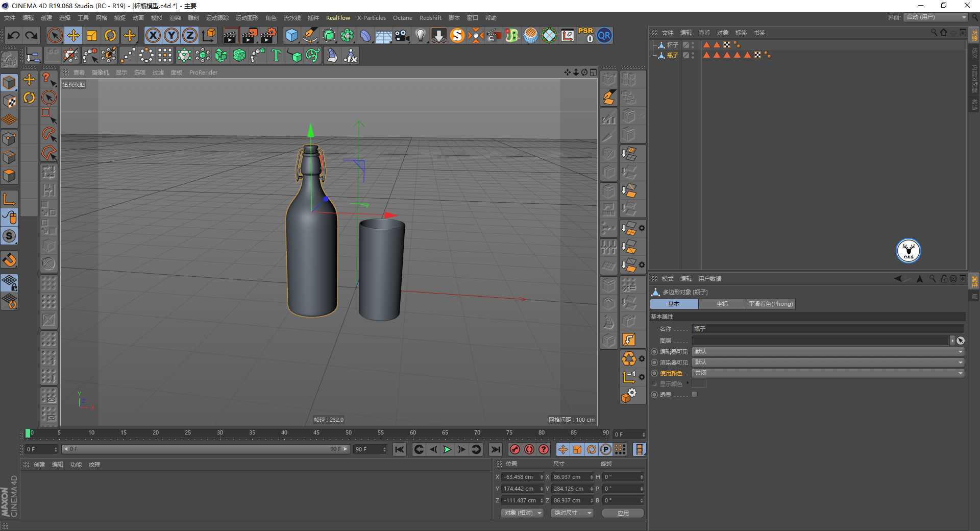
Task: Toggle the 使用颜色 animation radio circle
Action: 654,373
